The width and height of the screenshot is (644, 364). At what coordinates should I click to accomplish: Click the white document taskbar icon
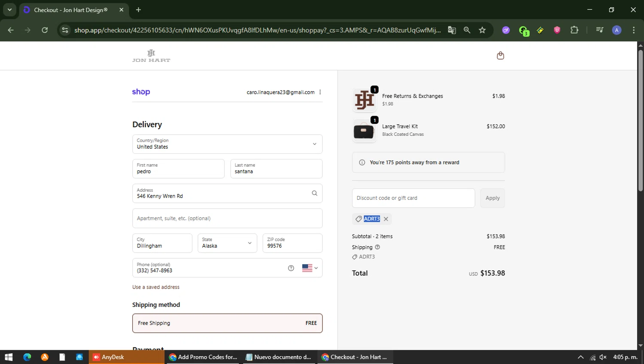[62, 357]
